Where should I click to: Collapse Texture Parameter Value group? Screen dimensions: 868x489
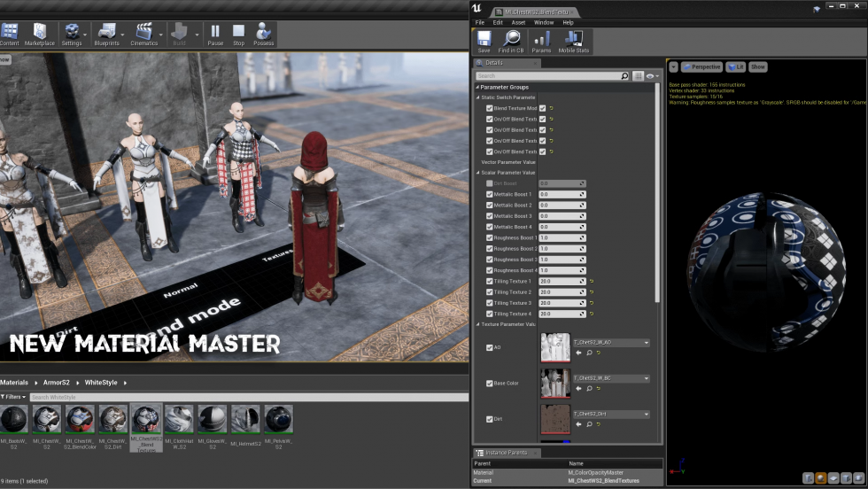click(478, 324)
